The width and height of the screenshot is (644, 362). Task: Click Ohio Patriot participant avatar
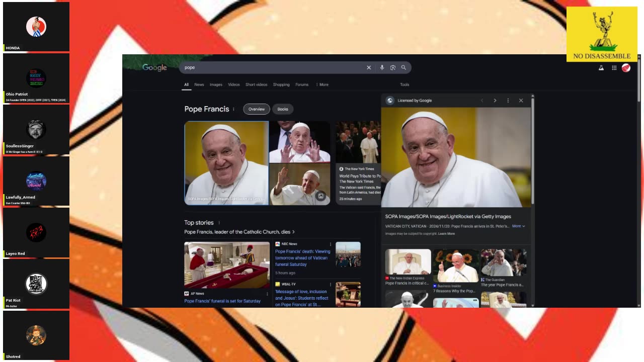(36, 78)
